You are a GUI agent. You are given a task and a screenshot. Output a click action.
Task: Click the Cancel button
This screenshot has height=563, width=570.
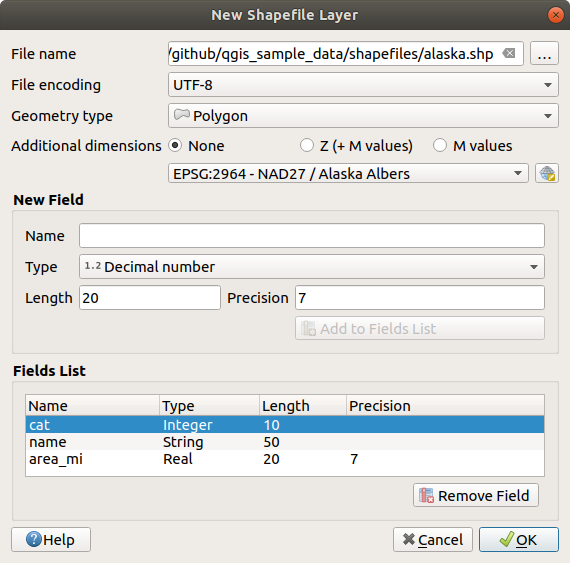click(x=433, y=540)
